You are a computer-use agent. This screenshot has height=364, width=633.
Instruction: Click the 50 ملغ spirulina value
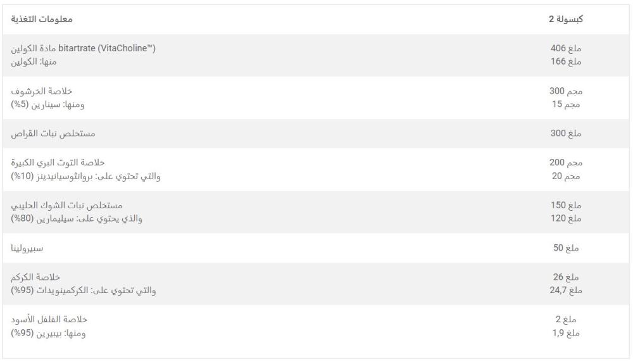565,248
